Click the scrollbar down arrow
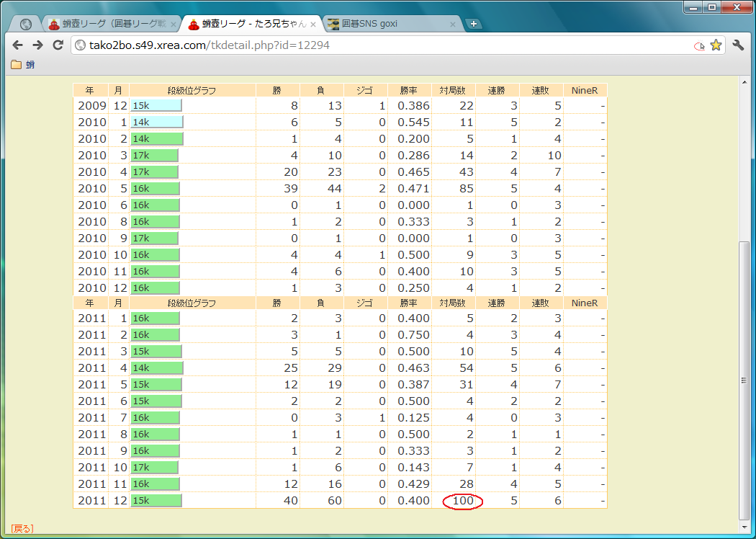 coord(745,527)
